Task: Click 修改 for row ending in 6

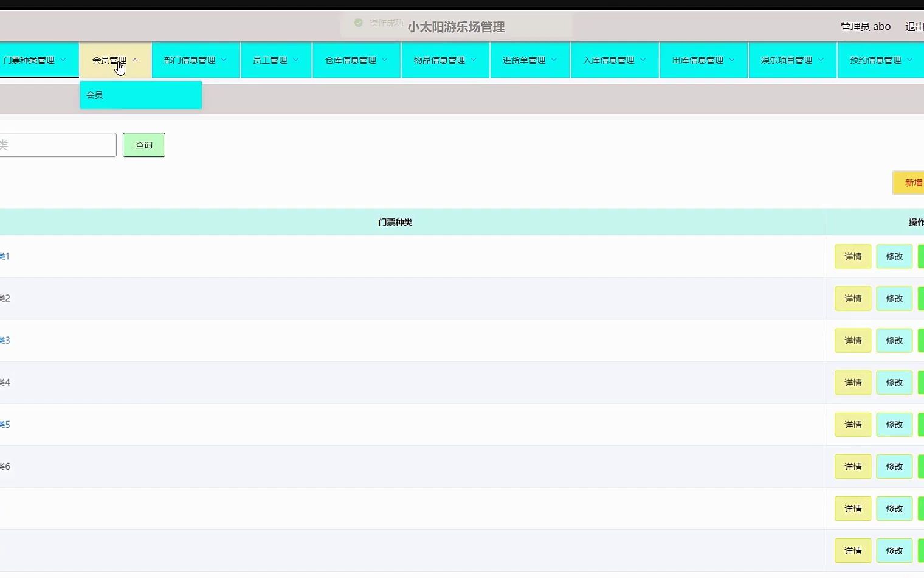Action: coord(894,467)
